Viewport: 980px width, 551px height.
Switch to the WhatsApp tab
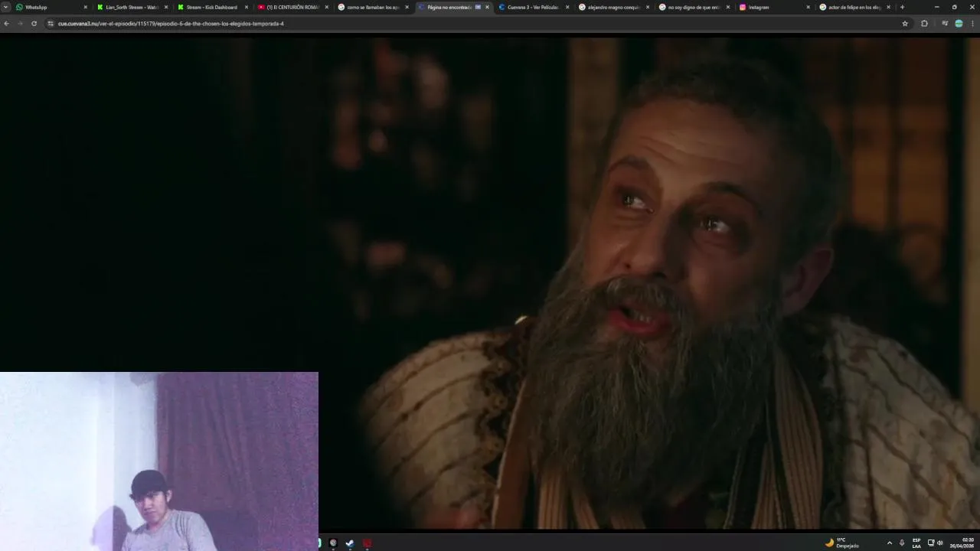click(x=51, y=7)
